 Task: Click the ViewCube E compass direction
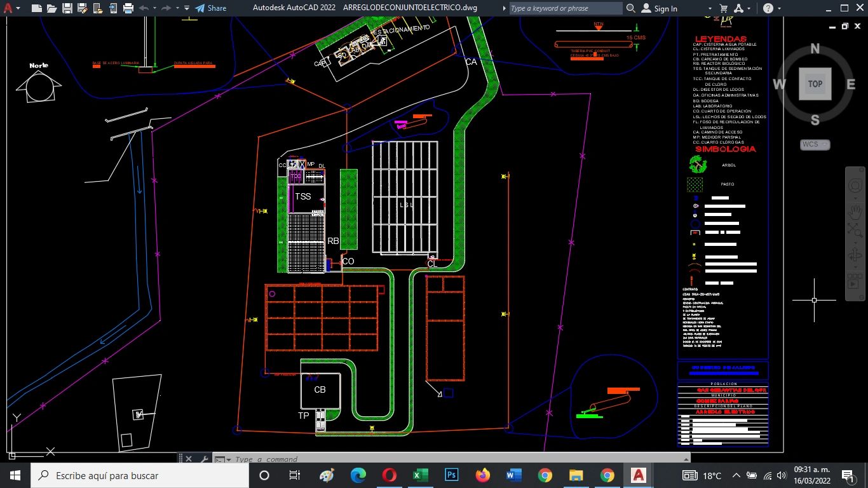point(850,85)
